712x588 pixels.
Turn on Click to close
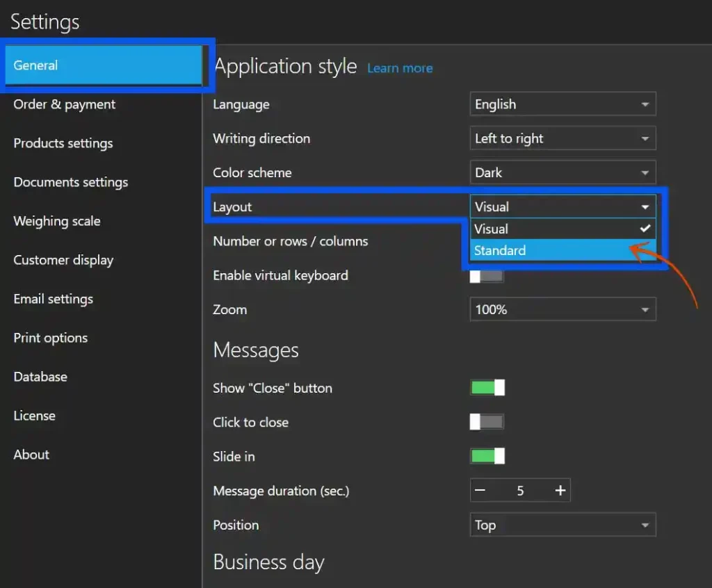[x=487, y=422]
